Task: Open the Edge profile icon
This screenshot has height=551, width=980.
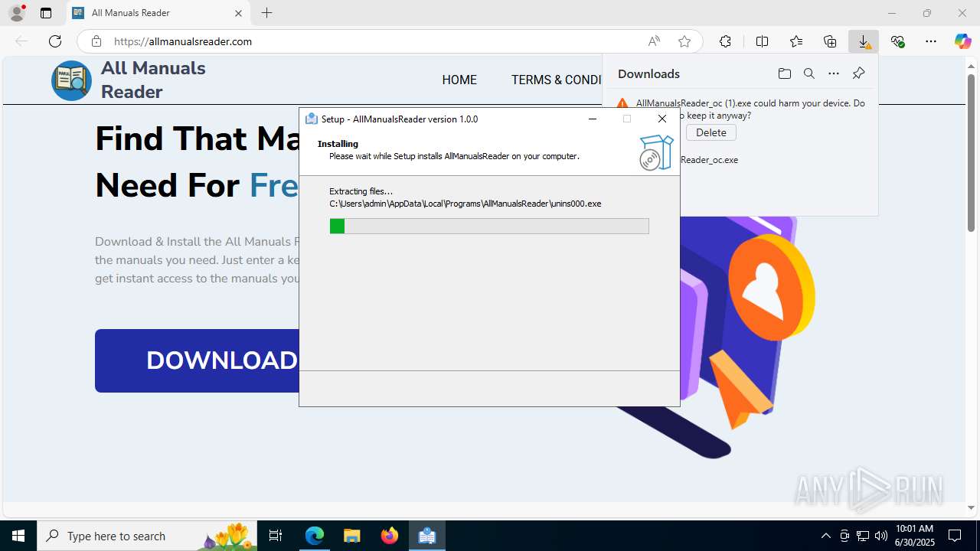Action: (17, 13)
